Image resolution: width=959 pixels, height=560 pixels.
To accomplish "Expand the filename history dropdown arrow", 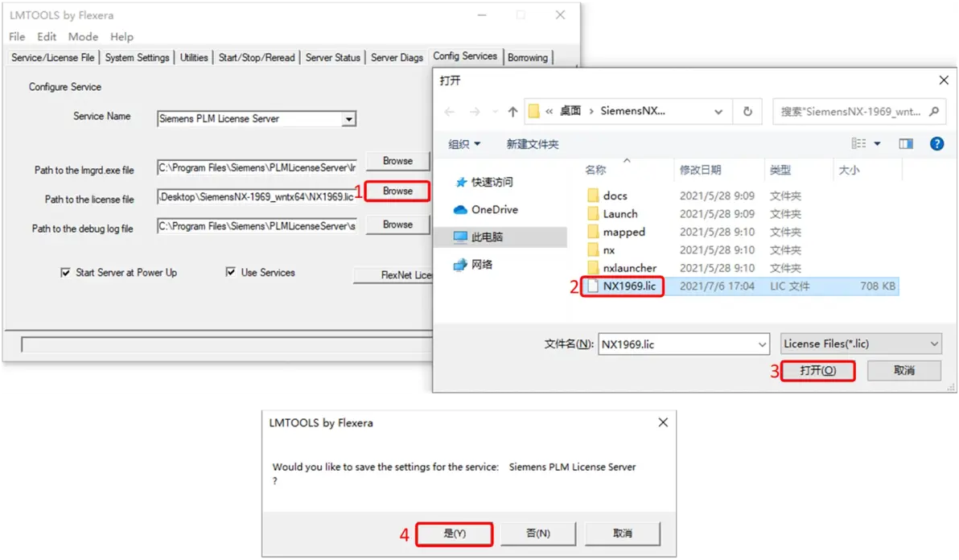I will point(762,344).
